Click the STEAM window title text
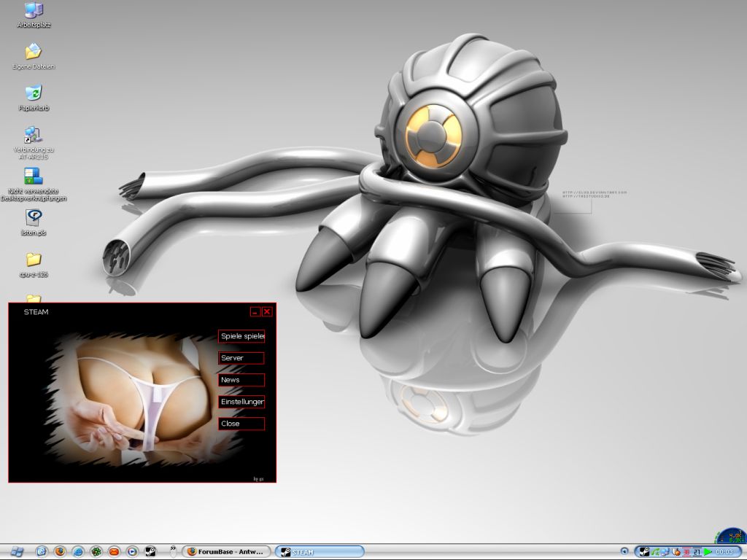Screen dimensions: 747x560 coord(36,312)
